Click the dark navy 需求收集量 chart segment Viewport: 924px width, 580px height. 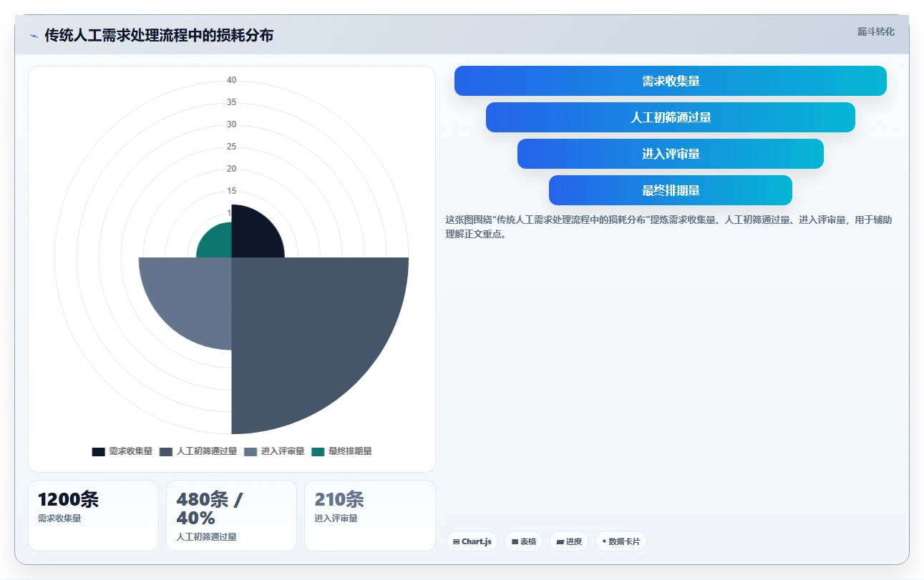click(252, 236)
